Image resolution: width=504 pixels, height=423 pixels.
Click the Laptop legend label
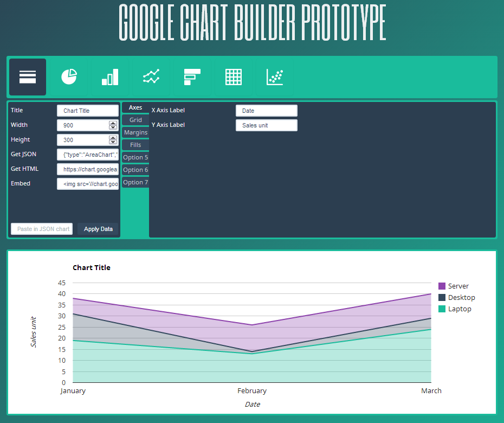[460, 309]
